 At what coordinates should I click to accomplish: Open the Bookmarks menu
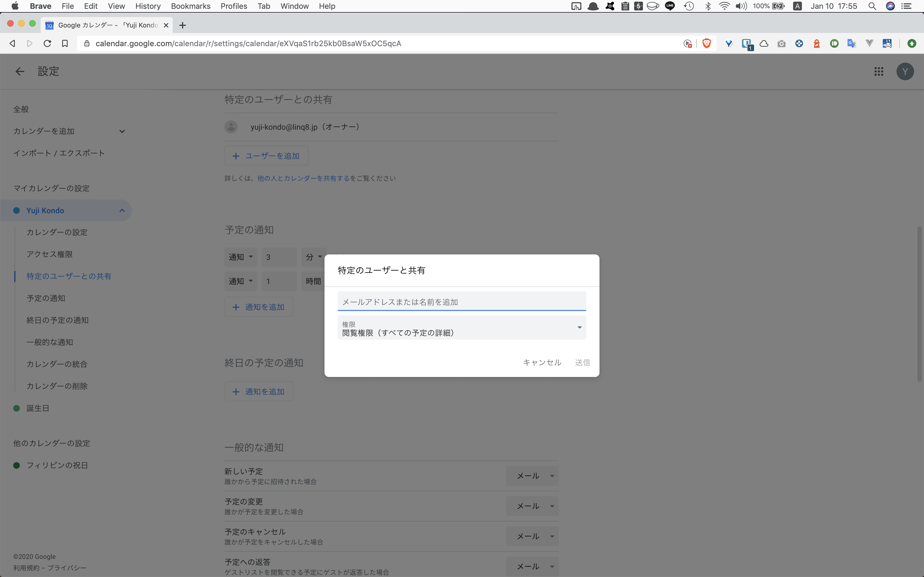tap(191, 6)
